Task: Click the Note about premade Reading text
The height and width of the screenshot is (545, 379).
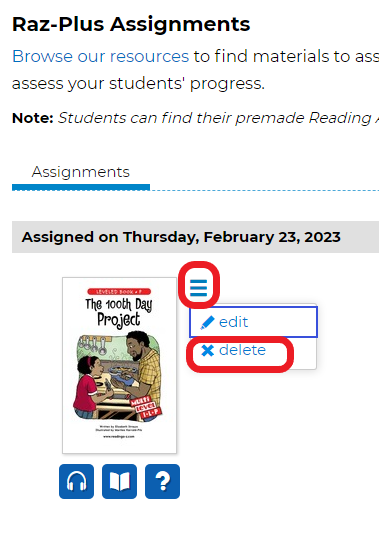Action: pos(195,118)
